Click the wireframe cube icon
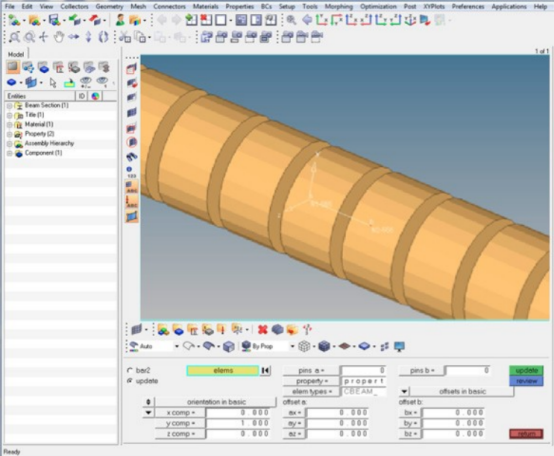This screenshot has width=554, height=456. pyautogui.click(x=304, y=347)
